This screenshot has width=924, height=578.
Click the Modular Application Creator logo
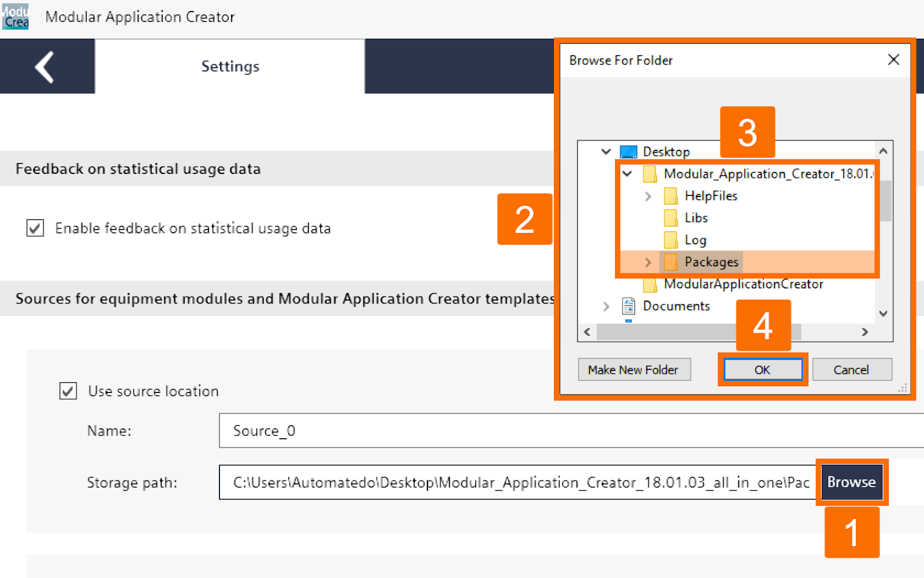click(x=16, y=16)
